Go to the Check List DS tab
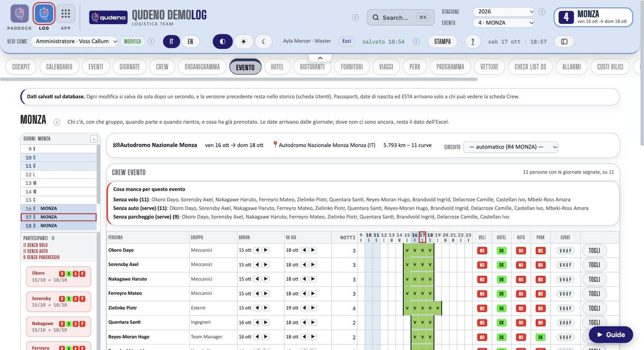This screenshot has height=350, width=644. 530,67
